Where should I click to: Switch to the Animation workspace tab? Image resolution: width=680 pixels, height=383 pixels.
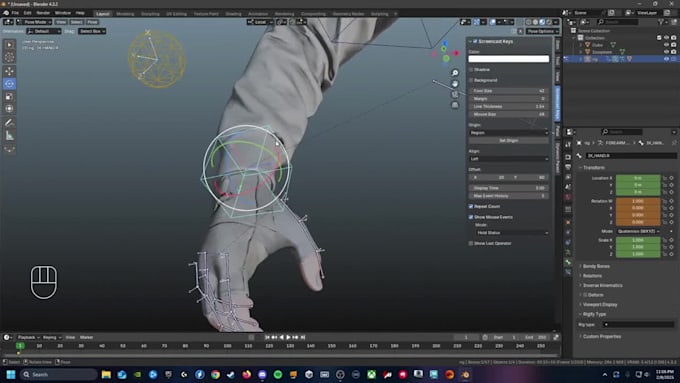coord(258,14)
